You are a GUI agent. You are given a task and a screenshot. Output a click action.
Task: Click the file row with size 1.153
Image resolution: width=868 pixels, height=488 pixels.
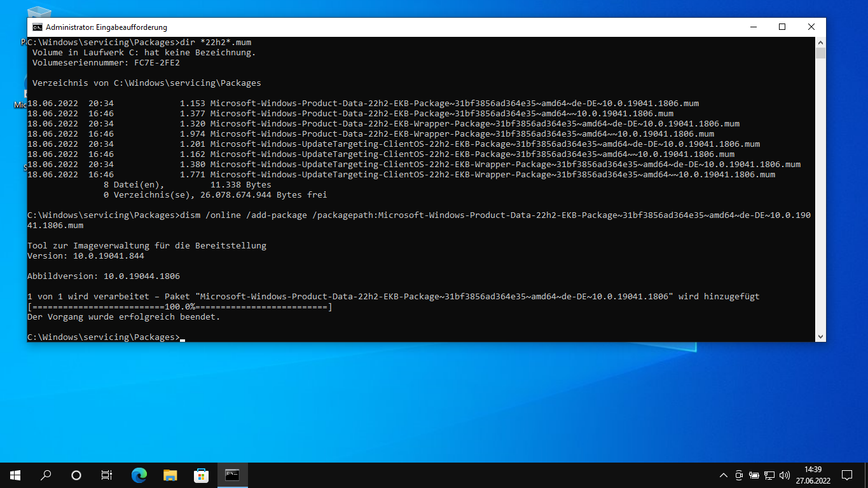coord(363,104)
